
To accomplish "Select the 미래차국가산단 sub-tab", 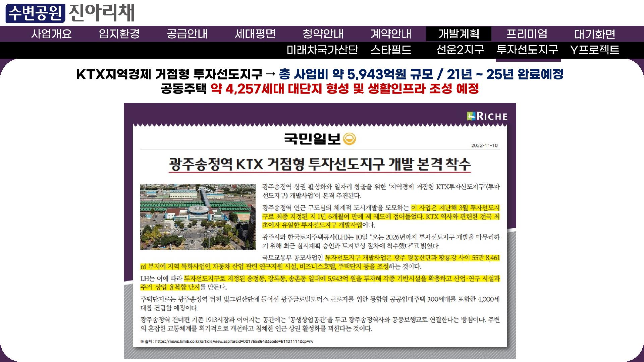I will [322, 50].
